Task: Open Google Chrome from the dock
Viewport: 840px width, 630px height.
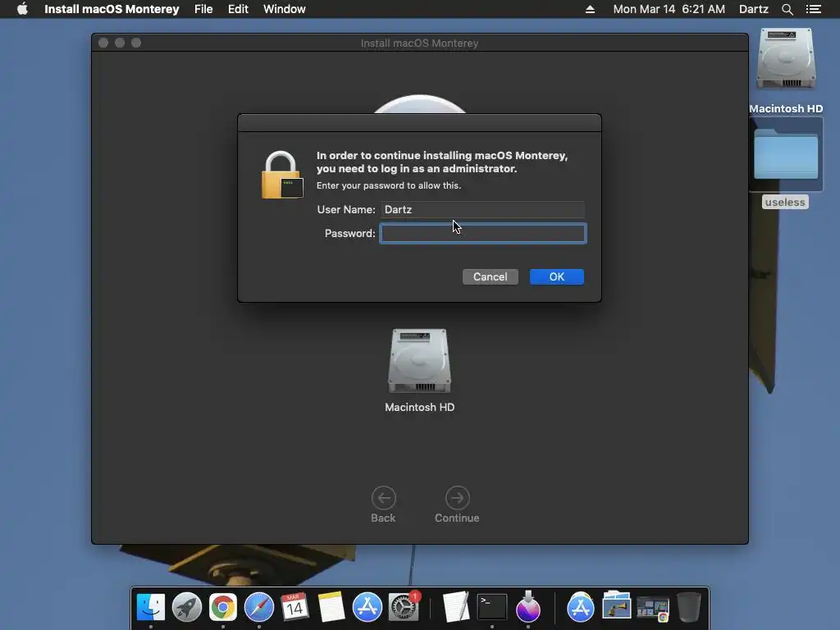Action: click(223, 607)
